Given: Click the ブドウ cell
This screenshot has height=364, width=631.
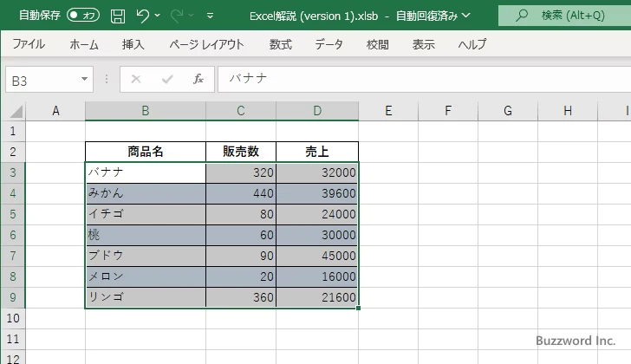Looking at the screenshot, I should click(x=146, y=256).
